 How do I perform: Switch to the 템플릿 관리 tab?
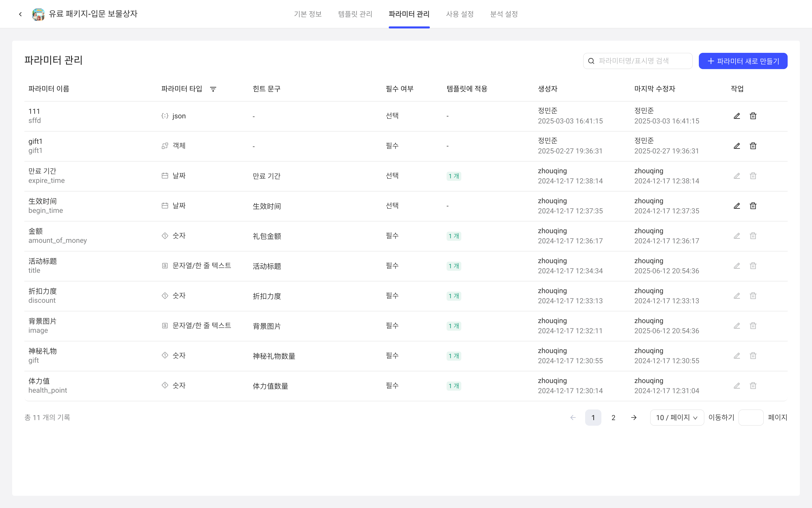pos(355,14)
